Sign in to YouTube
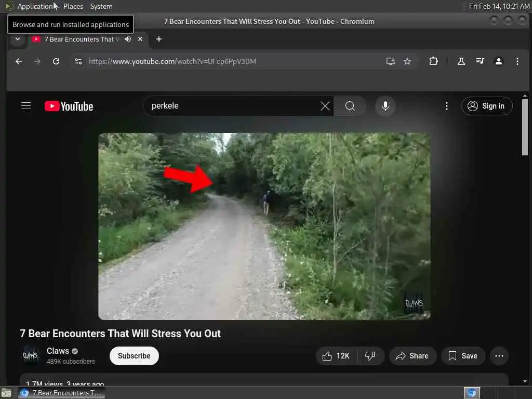The width and height of the screenshot is (532, 399). click(x=486, y=106)
